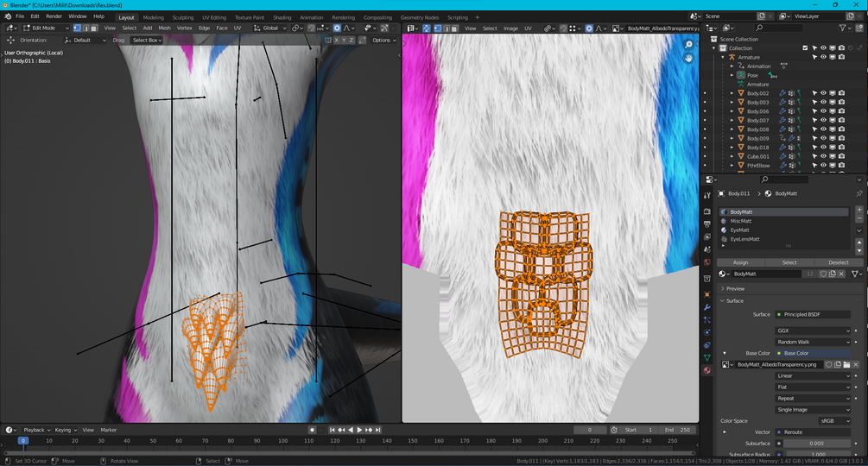This screenshot has height=466, width=868.
Task: Select the MiscMatt material slot
Action: click(x=783, y=221)
